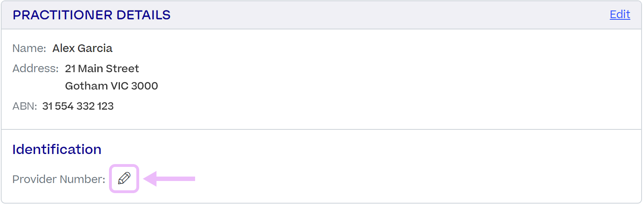Select the practitioner name Alex Garcia
This screenshot has width=644, height=206.
pos(82,48)
